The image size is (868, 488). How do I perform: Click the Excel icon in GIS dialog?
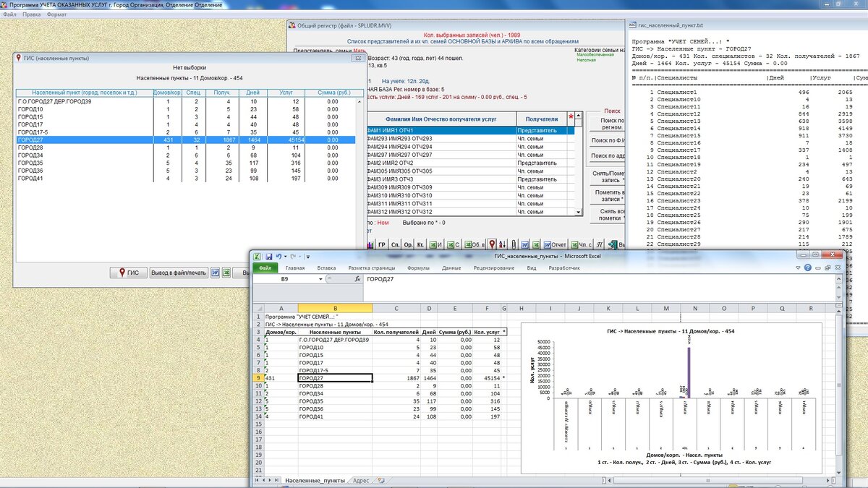[x=226, y=273]
